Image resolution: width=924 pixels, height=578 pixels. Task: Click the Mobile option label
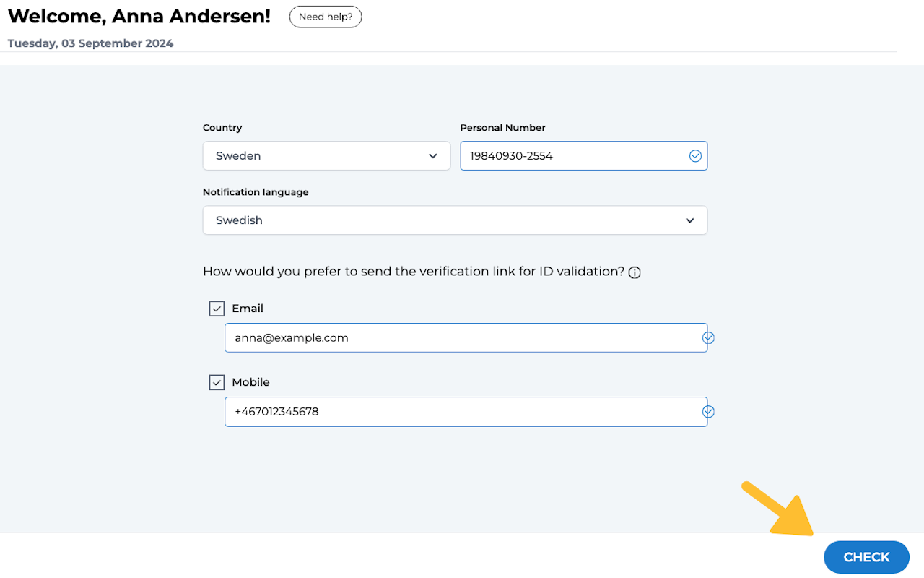click(x=250, y=382)
